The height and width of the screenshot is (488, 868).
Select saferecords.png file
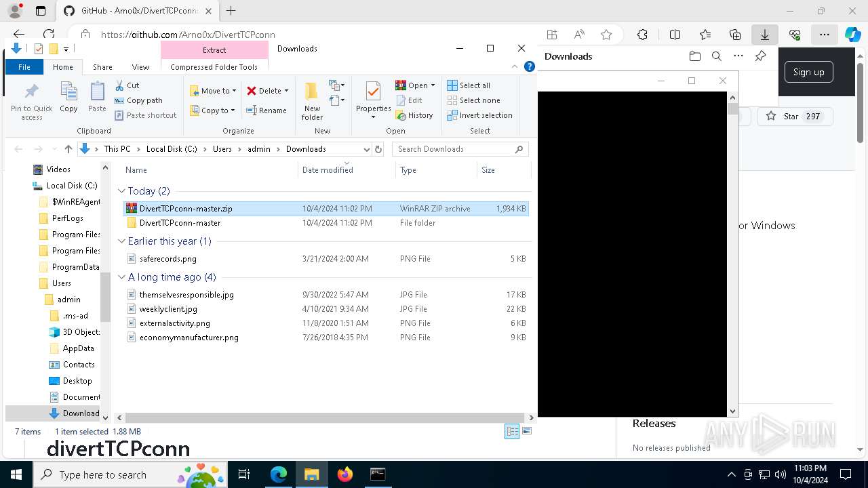tap(326, 259)
